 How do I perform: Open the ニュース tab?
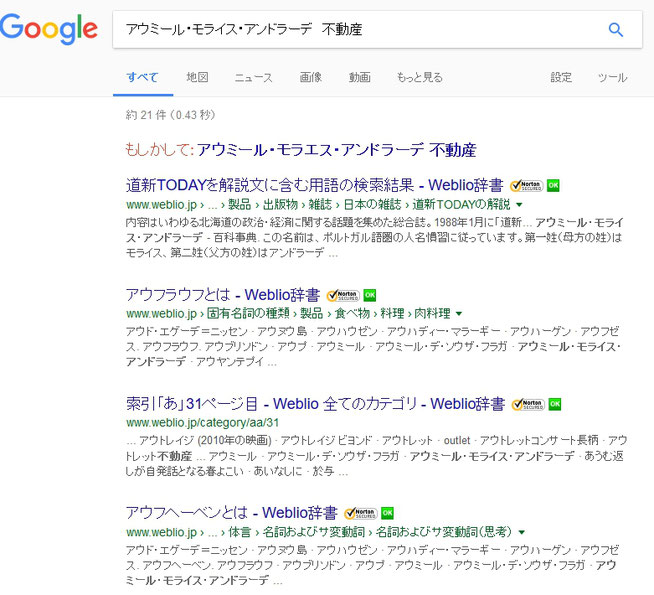point(254,77)
